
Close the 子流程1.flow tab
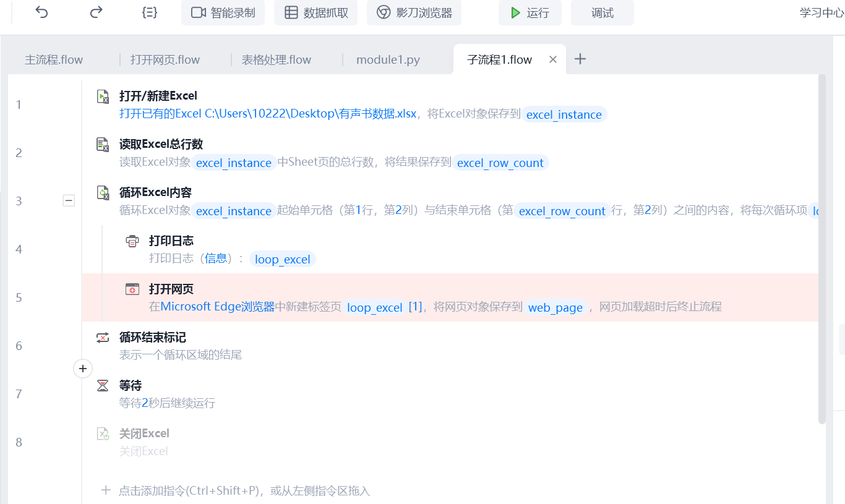pos(553,59)
